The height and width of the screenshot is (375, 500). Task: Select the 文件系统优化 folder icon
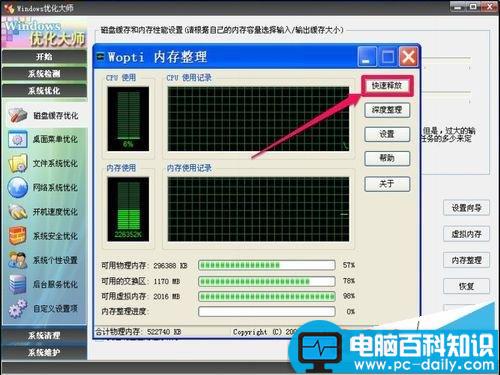click(18, 163)
